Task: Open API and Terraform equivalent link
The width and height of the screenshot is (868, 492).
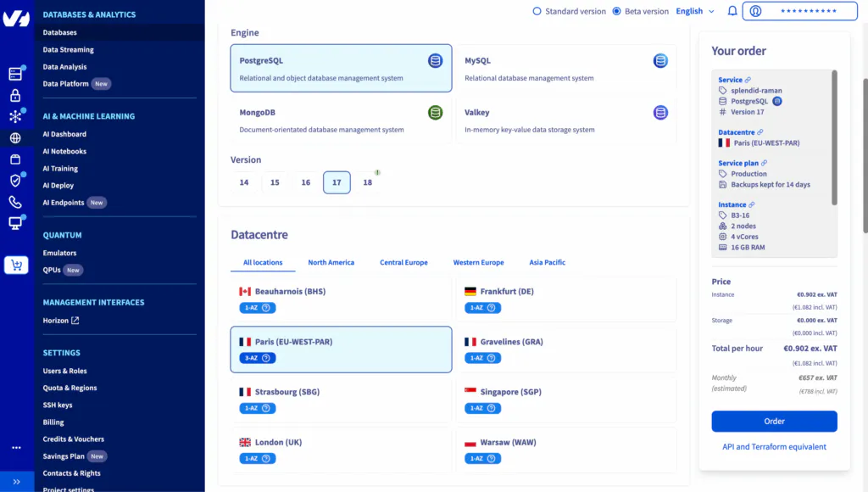Action: pos(774,446)
